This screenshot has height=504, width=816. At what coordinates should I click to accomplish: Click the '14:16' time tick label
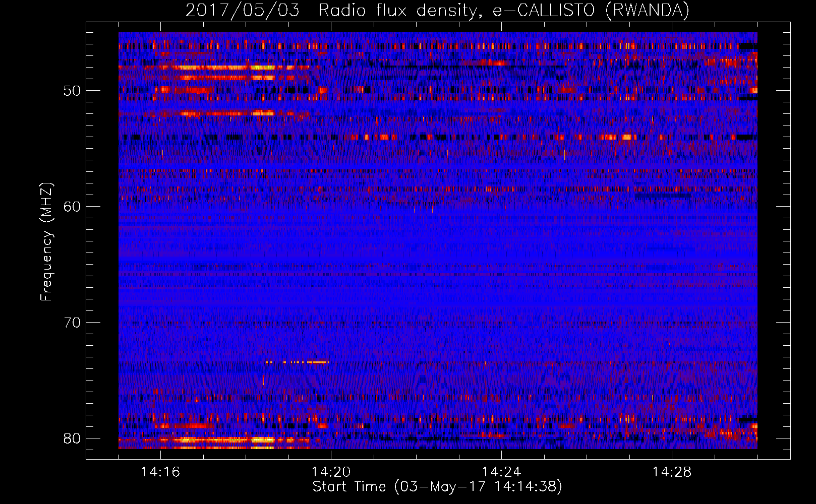tap(160, 472)
